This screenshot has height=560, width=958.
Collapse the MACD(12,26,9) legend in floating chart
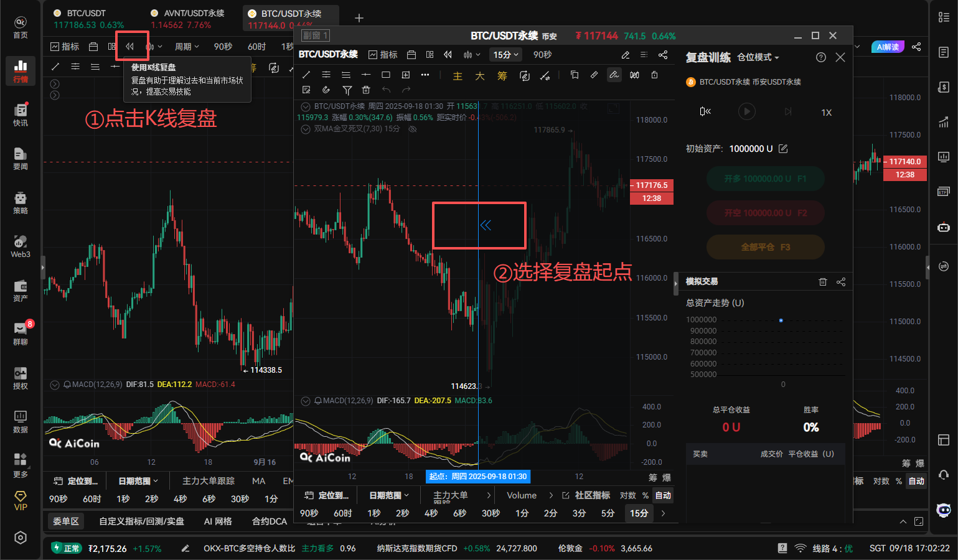pos(306,401)
